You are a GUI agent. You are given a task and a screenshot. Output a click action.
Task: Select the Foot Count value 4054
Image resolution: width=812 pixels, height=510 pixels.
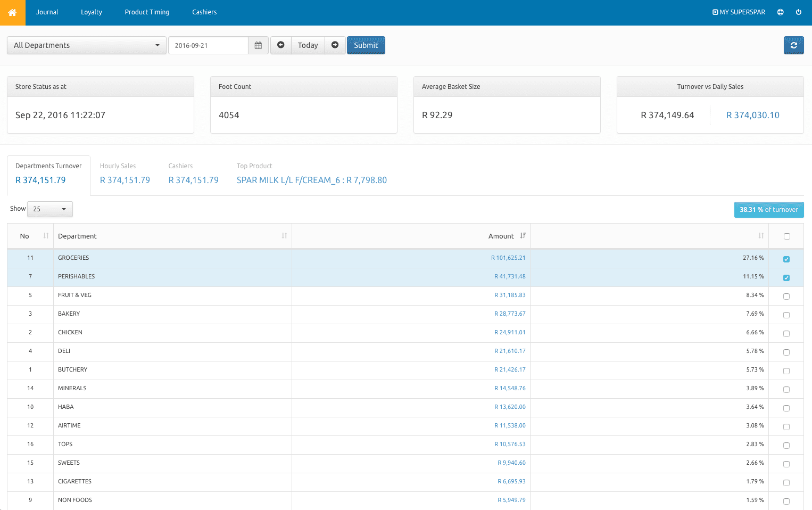pyautogui.click(x=229, y=115)
